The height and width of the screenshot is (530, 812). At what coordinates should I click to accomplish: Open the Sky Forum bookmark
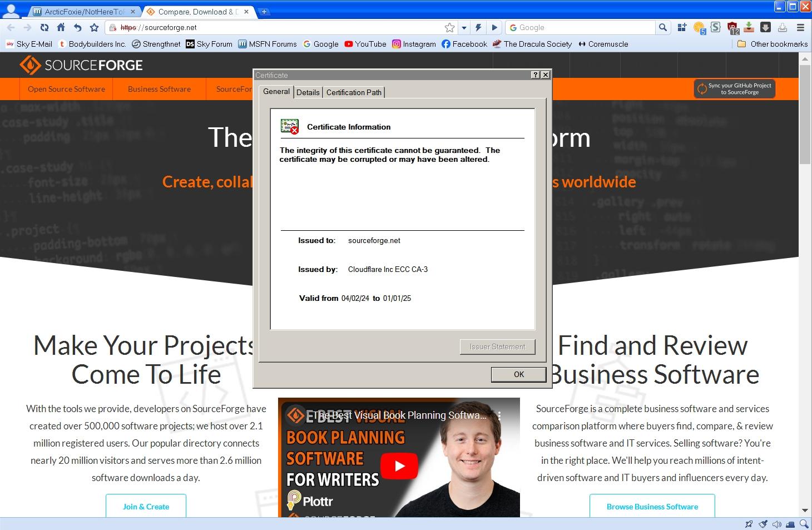(209, 44)
